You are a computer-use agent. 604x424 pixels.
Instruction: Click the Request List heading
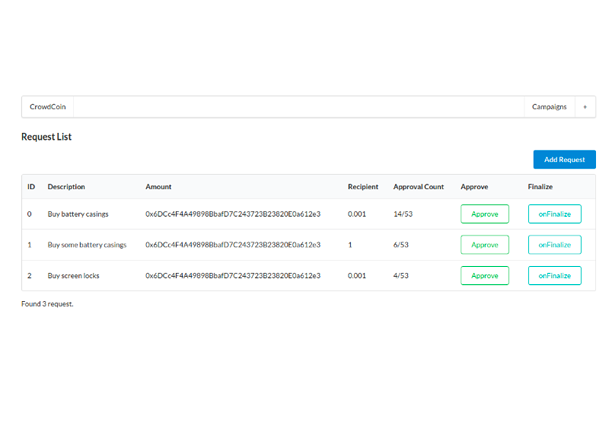tap(46, 137)
